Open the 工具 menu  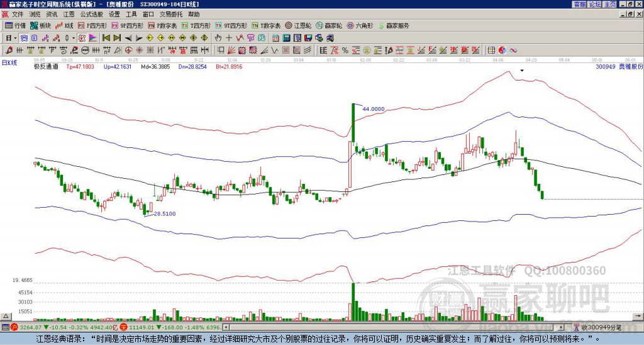[131, 14]
